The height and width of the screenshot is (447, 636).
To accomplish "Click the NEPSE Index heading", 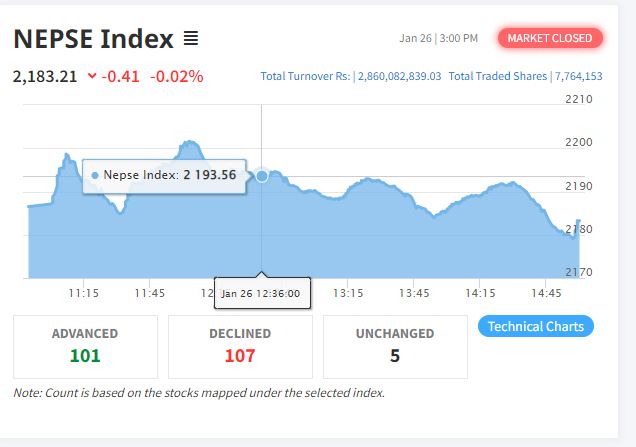I will [94, 39].
